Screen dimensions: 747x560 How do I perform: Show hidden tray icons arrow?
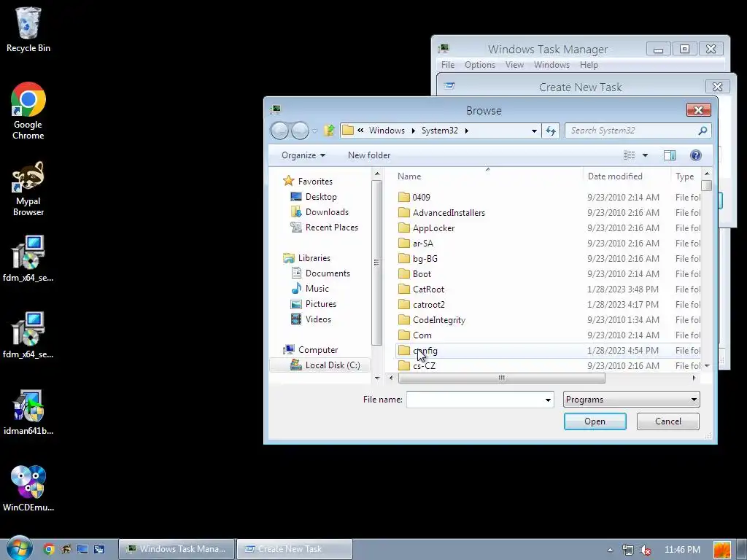coord(610,550)
